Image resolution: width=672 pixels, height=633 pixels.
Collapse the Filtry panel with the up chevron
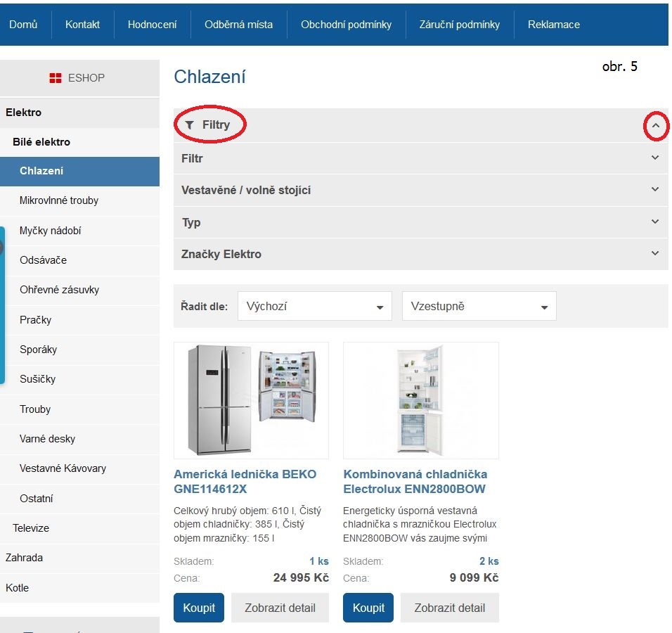(655, 126)
